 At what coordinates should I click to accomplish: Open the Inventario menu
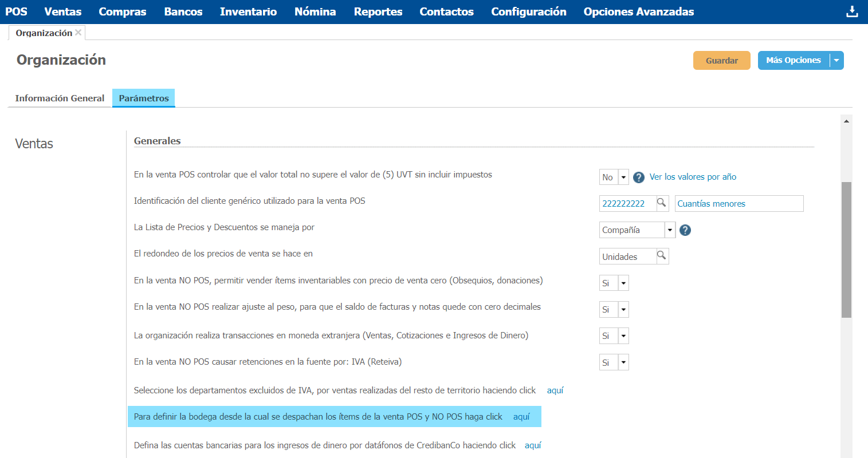coord(248,11)
